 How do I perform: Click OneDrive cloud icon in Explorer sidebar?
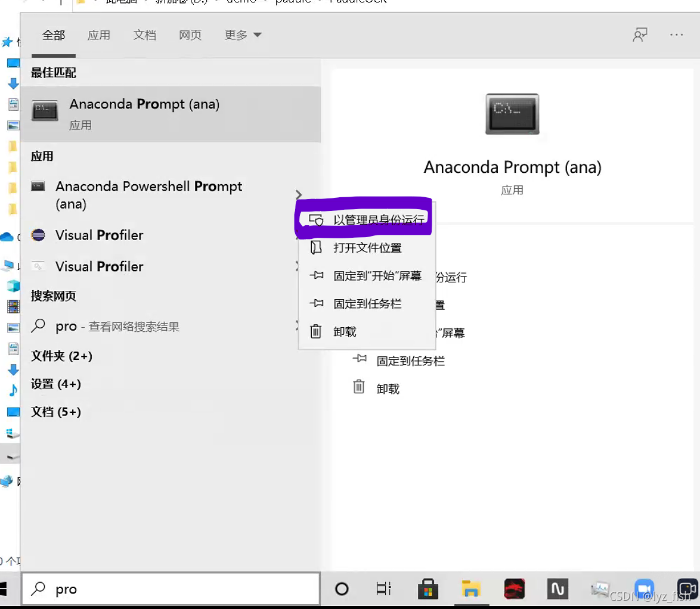click(7, 237)
